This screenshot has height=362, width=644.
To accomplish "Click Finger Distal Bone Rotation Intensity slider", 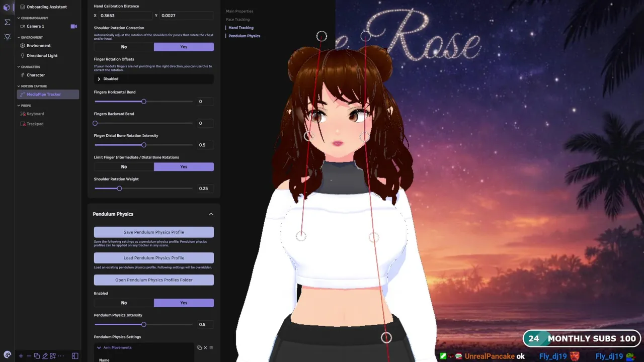I will pos(143,145).
